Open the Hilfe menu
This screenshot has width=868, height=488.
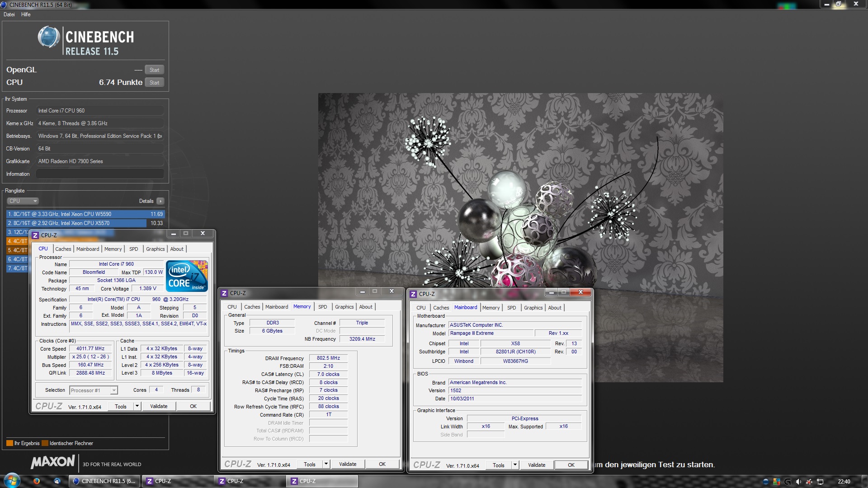pos(26,14)
